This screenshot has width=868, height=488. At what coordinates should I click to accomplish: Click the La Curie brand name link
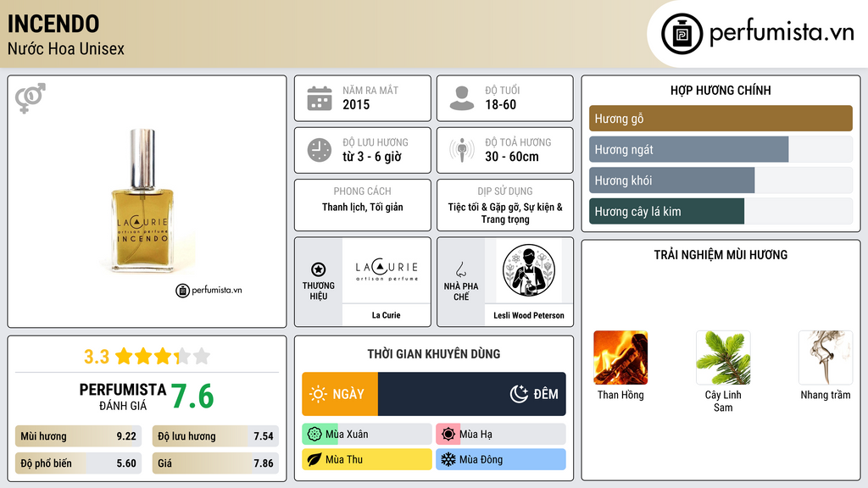[386, 315]
